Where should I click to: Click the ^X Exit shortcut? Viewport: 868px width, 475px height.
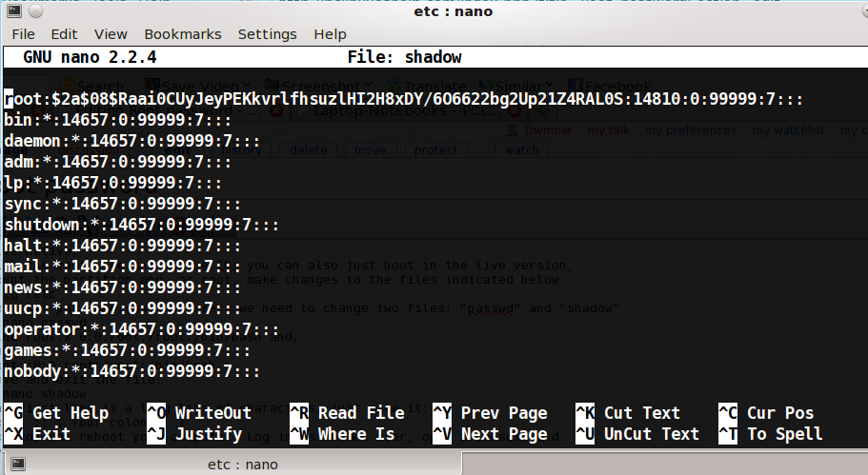(x=37, y=434)
